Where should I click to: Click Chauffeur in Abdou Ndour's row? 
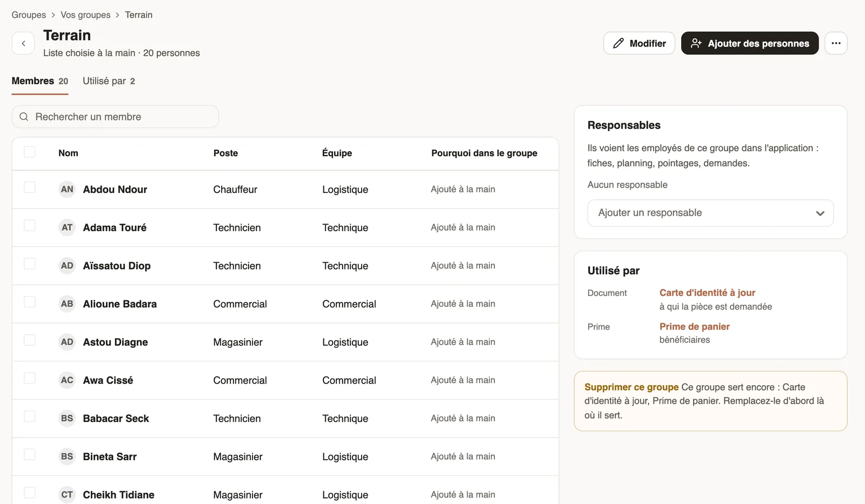point(235,190)
